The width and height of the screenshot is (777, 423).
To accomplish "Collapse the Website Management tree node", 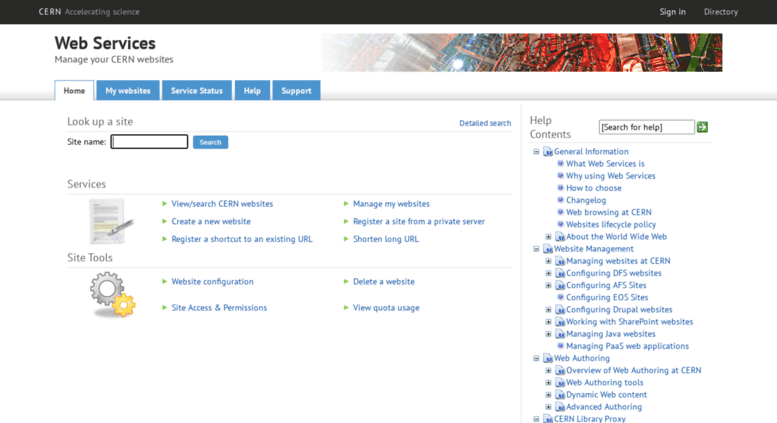I will point(536,249).
